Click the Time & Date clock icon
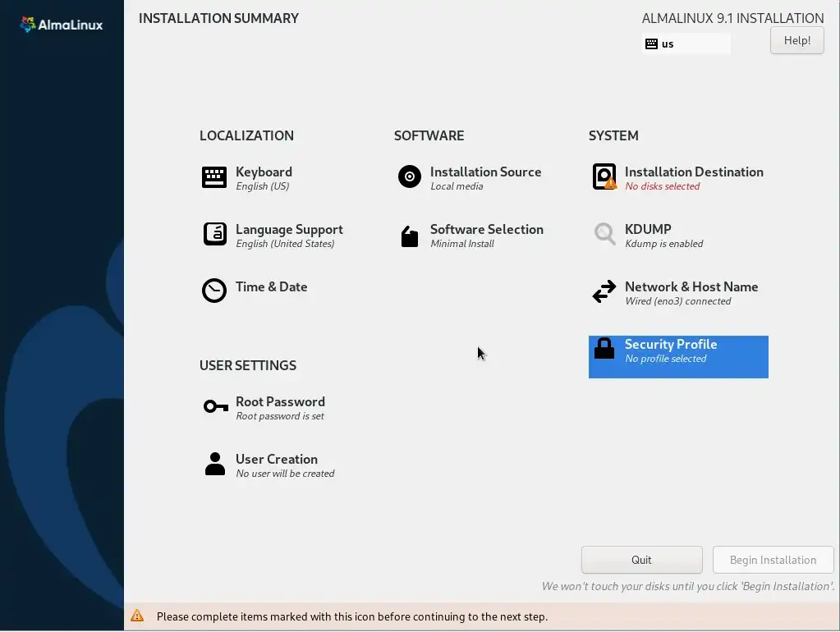Viewport: 840px width, 632px height. point(214,291)
